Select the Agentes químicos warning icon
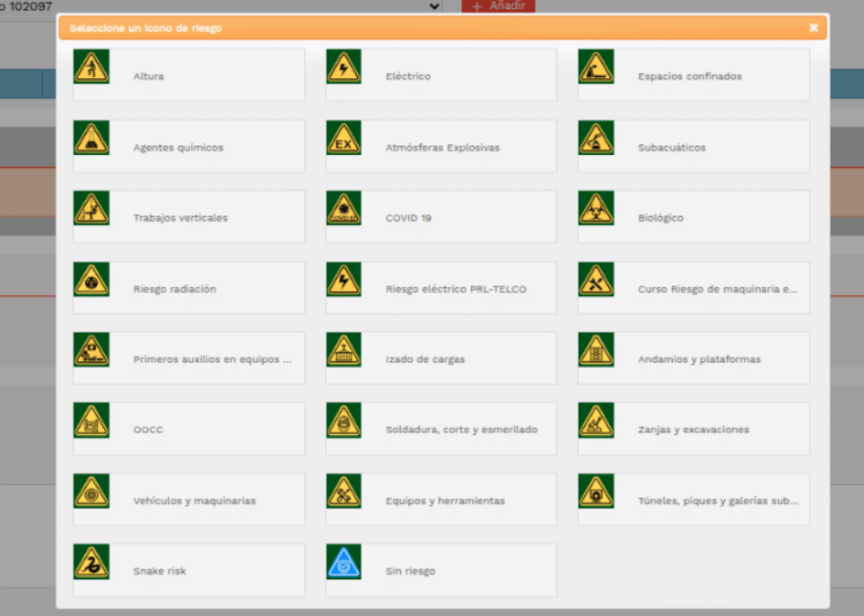Screen dimensions: 864x616 (x=92, y=138)
